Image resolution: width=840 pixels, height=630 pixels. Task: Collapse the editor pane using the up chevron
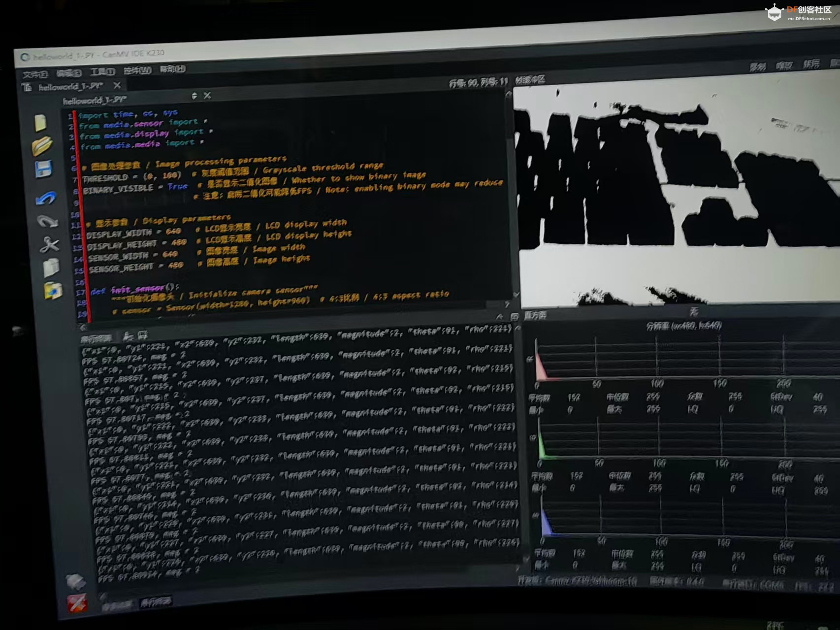point(499,317)
